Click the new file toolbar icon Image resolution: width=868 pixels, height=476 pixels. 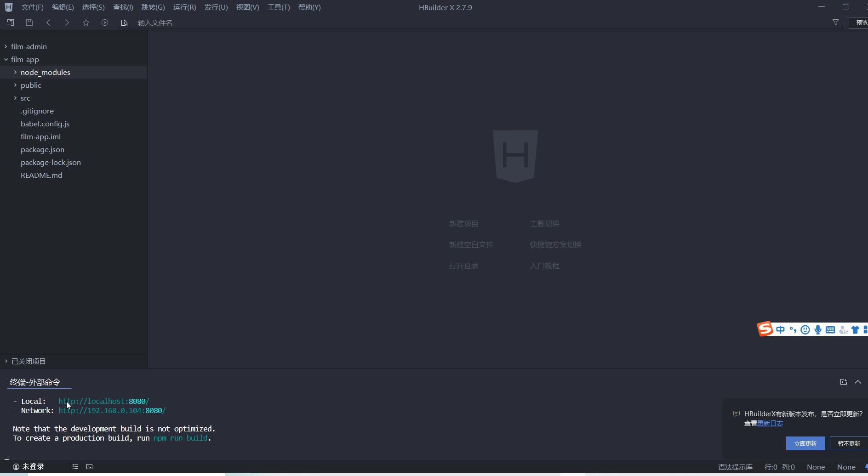[x=11, y=23]
